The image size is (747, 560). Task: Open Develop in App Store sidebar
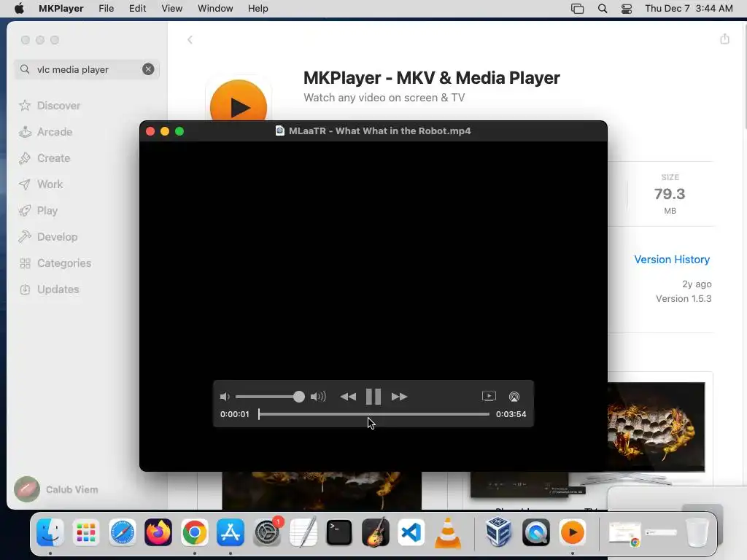tap(47, 237)
